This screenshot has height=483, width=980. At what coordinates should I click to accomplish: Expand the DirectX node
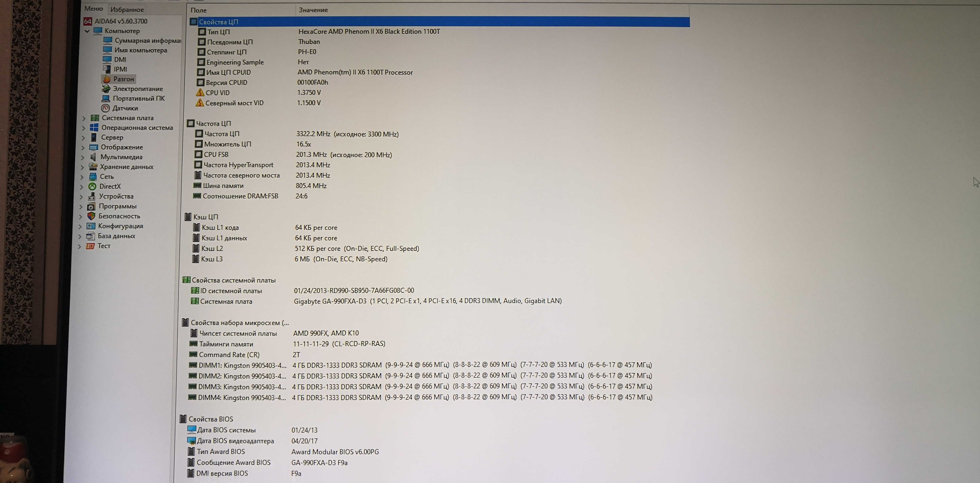81,187
